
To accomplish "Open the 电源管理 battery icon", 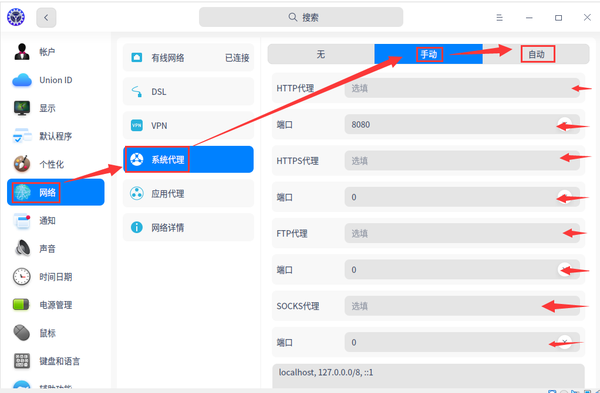I will [x=21, y=305].
